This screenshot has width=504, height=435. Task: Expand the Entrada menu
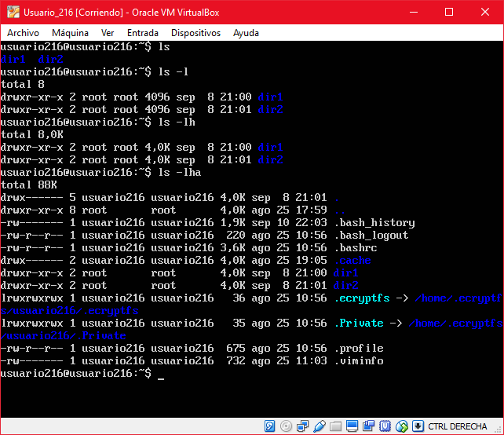(142, 33)
